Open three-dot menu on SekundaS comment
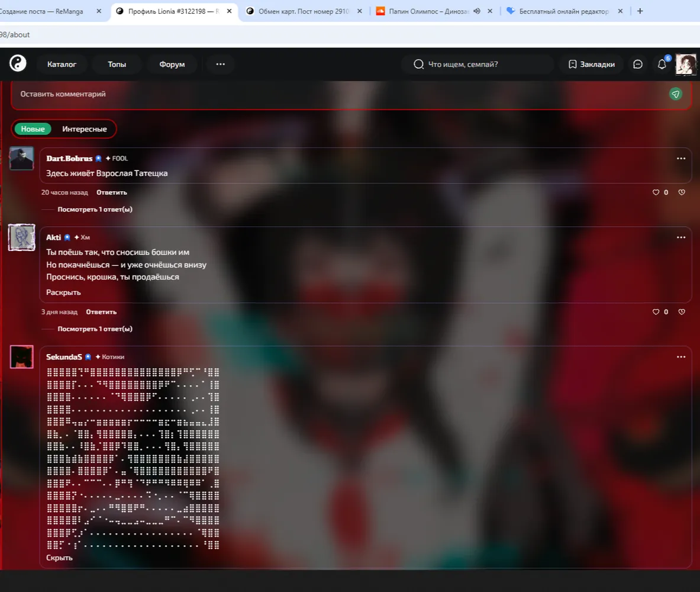Screen dimensions: 700x592 coord(681,356)
